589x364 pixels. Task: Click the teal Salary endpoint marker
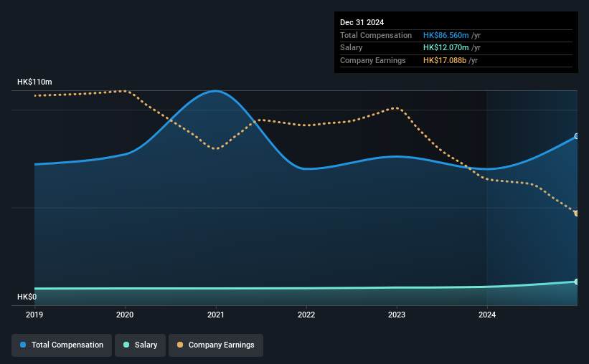pos(576,282)
